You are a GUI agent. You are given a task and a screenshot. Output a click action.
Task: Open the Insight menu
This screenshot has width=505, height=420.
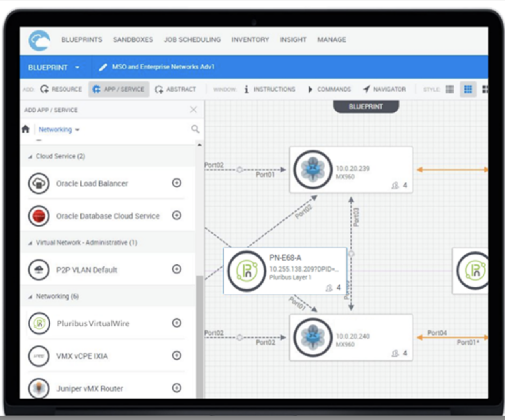coord(293,39)
